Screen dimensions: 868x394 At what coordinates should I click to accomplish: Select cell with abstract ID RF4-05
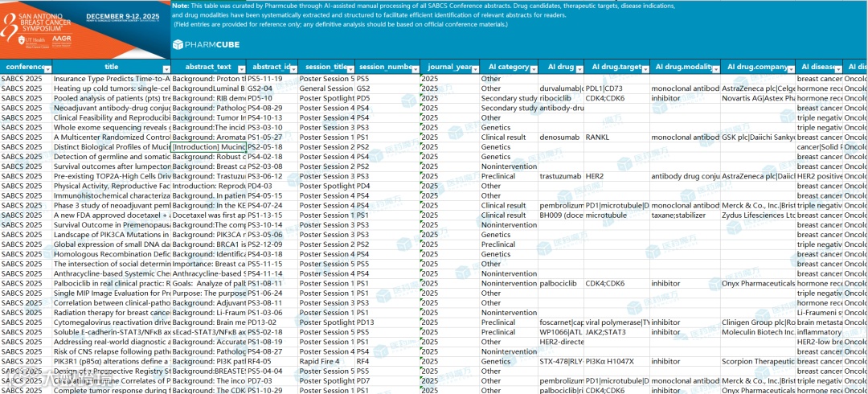(x=272, y=361)
